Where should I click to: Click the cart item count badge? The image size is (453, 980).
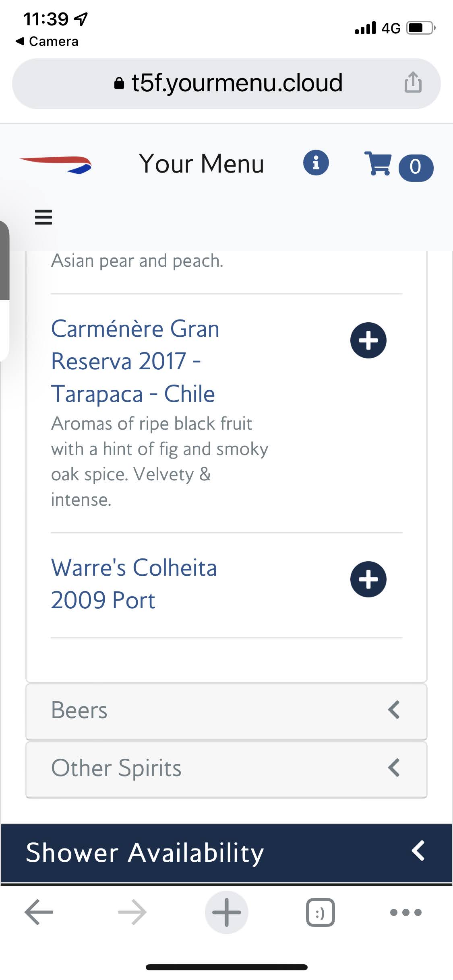(416, 167)
